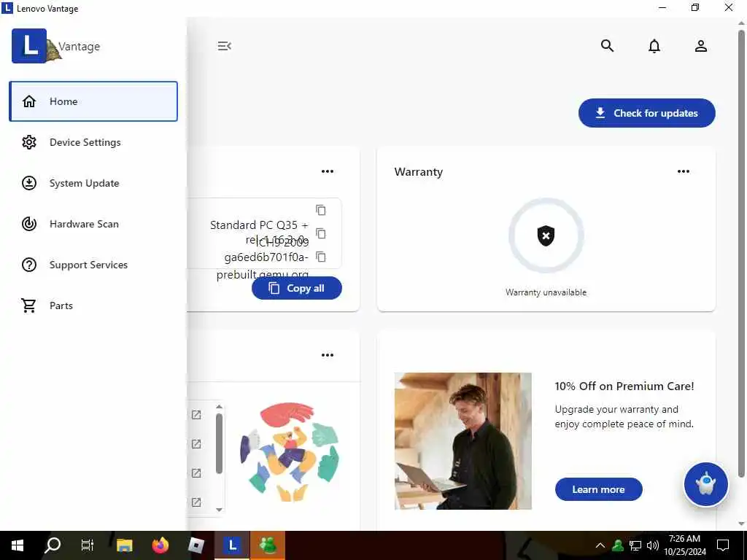The image size is (747, 560).
Task: Open Windows Start menu
Action: pos(18,545)
